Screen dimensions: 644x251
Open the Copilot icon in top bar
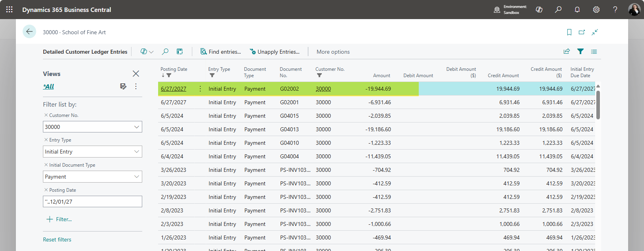tap(539, 10)
